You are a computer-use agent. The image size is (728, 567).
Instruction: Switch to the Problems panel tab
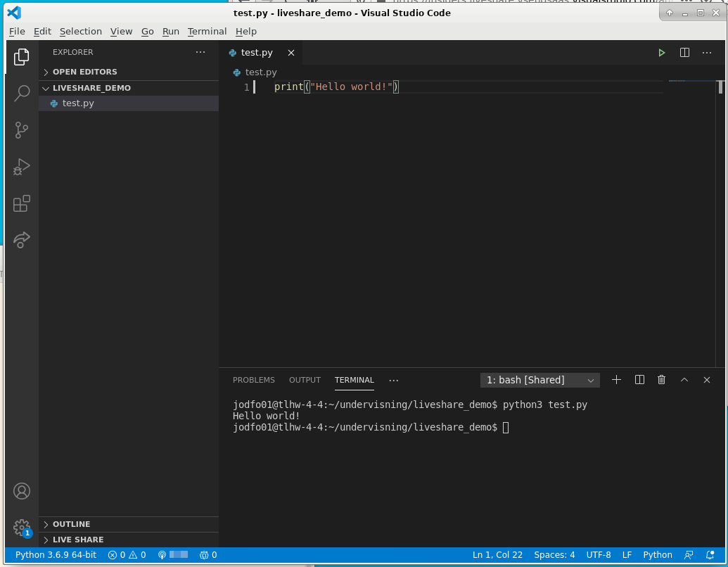click(253, 380)
